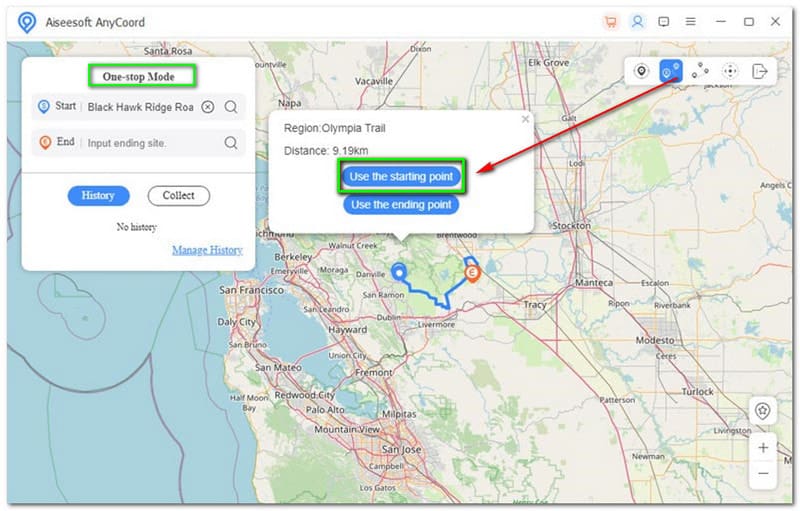800x511 pixels.
Task: Select the Multi-stop Mode toolbar icon
Action: (700, 71)
